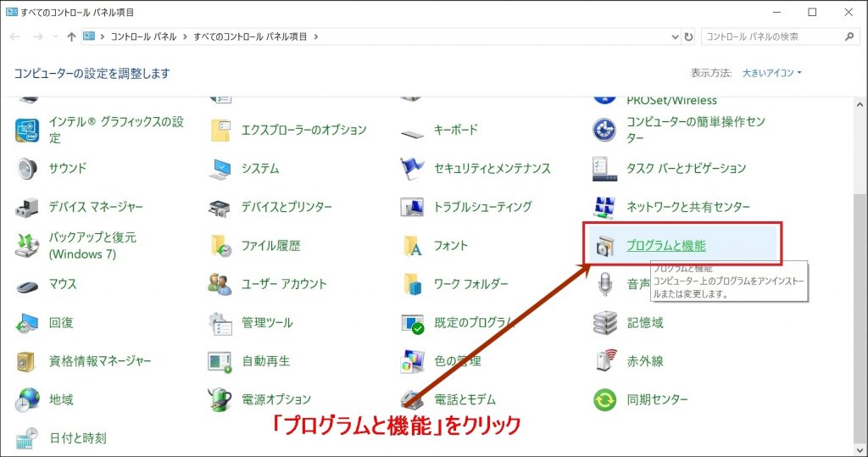Image resolution: width=868 pixels, height=457 pixels.
Task: Click the refresh button next to address bar
Action: tap(688, 37)
